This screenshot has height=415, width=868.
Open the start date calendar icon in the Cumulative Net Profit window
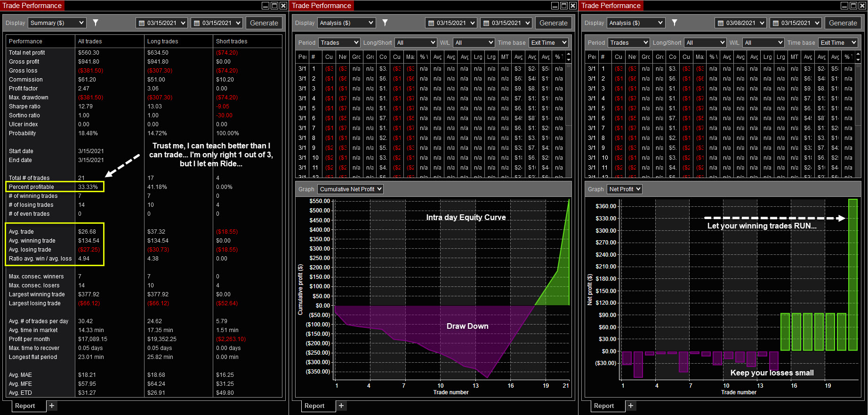(431, 23)
